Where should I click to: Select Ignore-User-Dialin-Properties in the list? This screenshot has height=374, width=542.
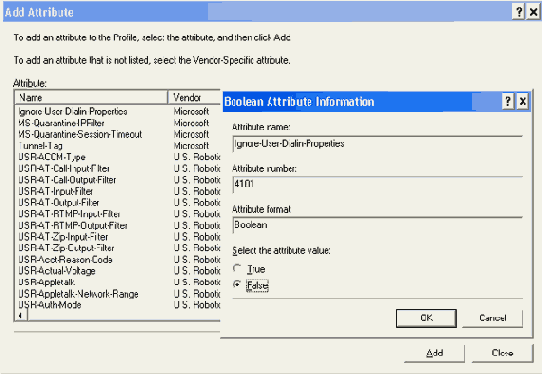click(x=118, y=111)
